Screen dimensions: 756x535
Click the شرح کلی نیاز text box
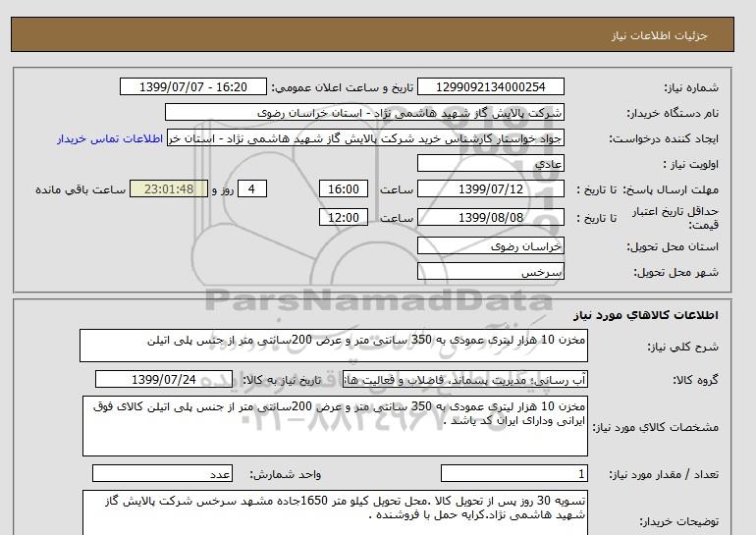[334, 346]
